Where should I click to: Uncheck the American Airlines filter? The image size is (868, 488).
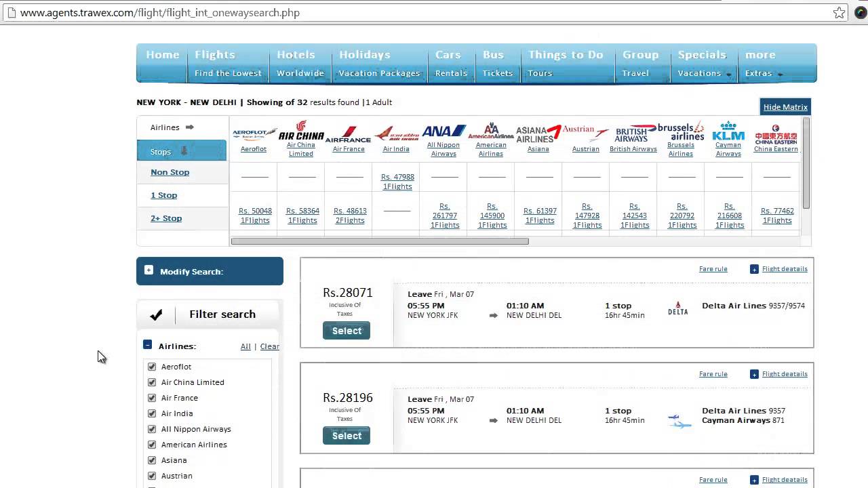(x=152, y=445)
